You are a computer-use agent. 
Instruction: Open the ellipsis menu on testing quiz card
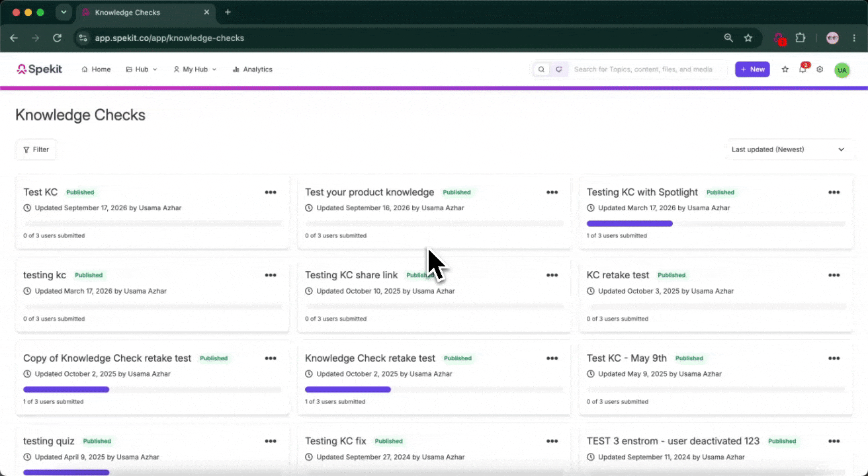coord(271,441)
